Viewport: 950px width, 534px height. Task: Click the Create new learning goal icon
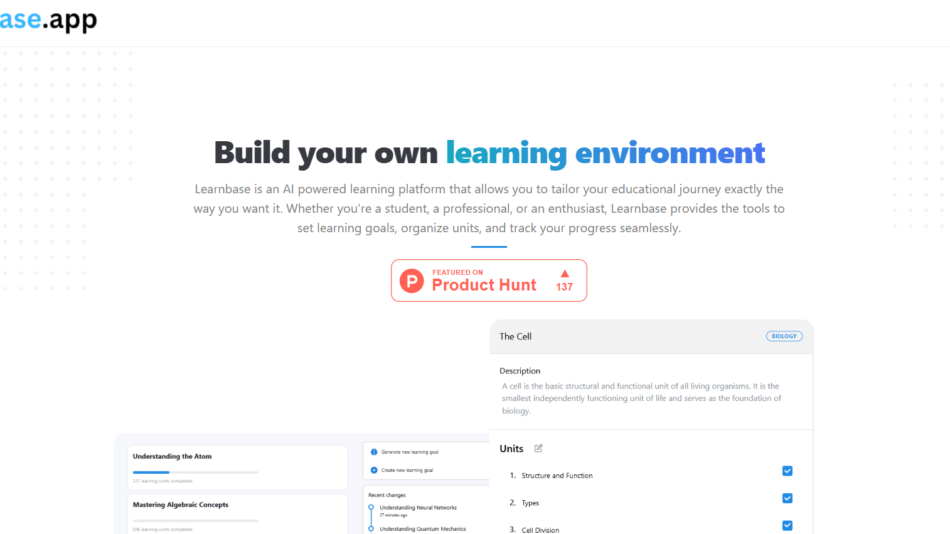tap(374, 470)
